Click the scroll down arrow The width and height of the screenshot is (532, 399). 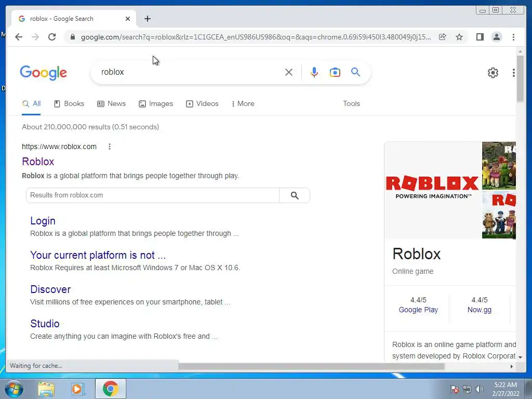[x=520, y=357]
